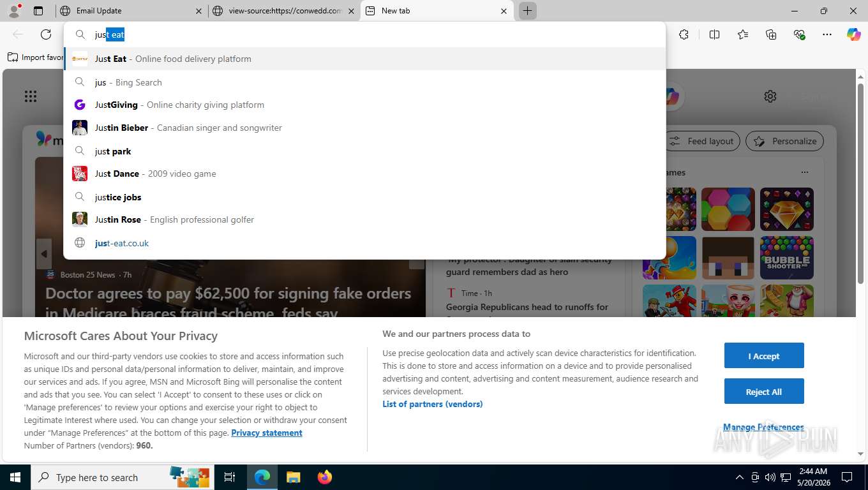Open games card more options ellipsis

[805, 172]
